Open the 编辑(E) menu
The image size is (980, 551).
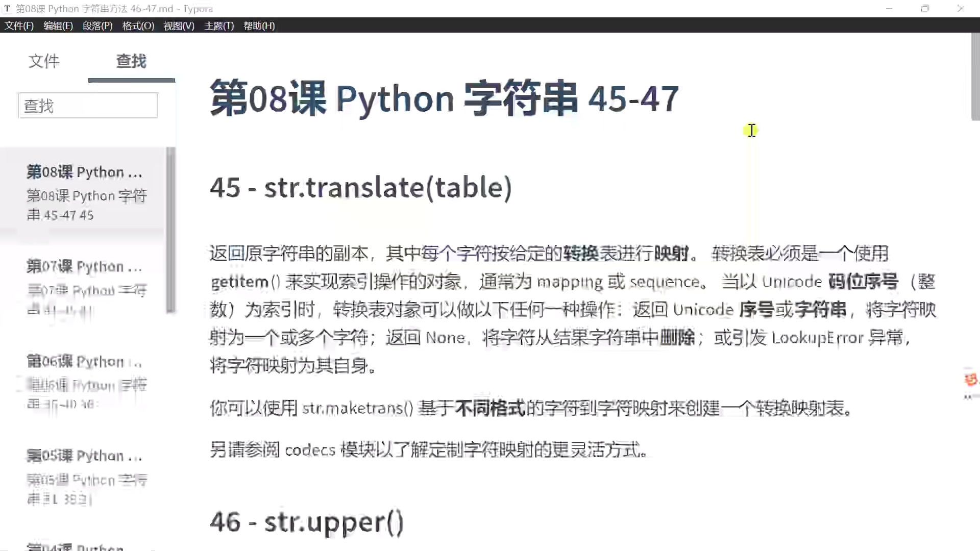(58, 26)
